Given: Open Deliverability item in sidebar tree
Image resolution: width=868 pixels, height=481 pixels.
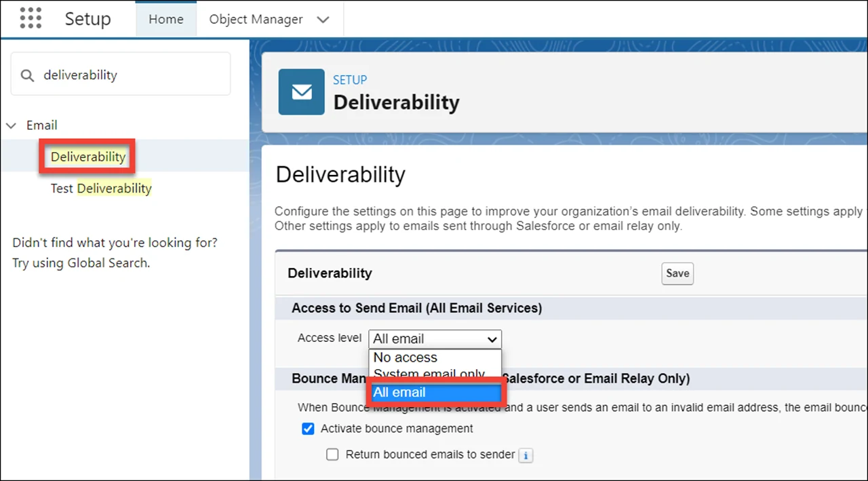Looking at the screenshot, I should [x=88, y=157].
